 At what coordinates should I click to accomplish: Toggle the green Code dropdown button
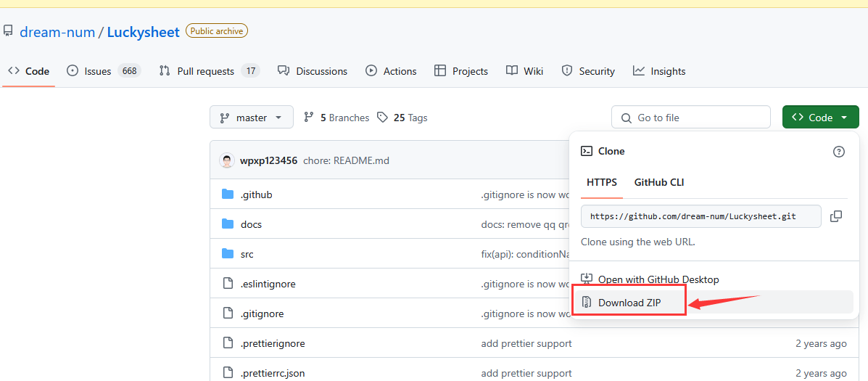[x=820, y=118]
